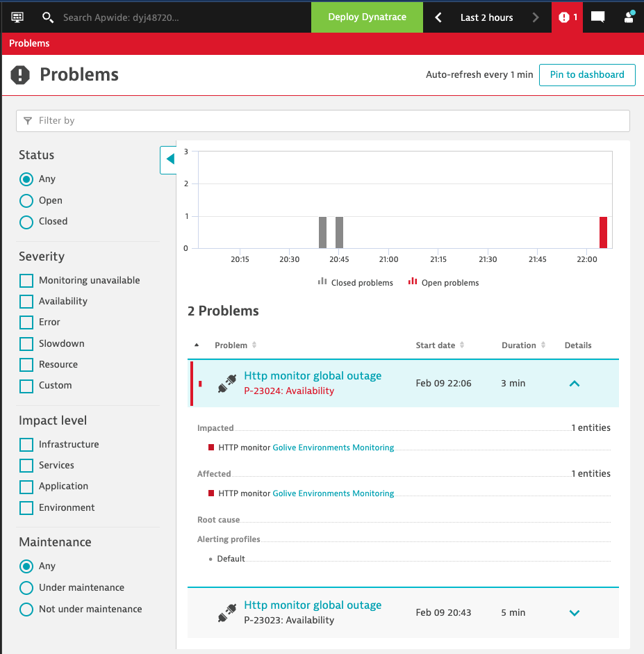
Task: Click the red open problems chart bar
Action: pyautogui.click(x=603, y=232)
